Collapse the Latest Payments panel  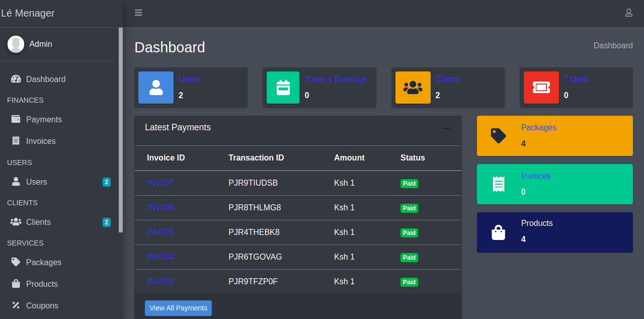coord(446,128)
